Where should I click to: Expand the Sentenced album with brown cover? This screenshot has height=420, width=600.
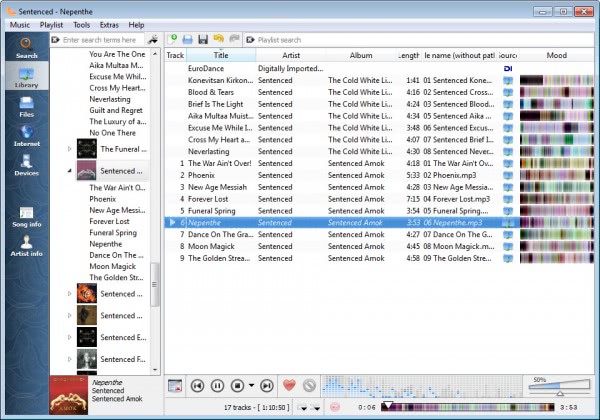tap(70, 316)
